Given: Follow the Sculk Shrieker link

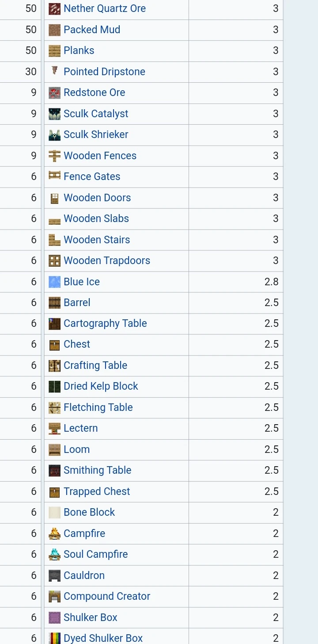Looking at the screenshot, I should click(96, 134).
